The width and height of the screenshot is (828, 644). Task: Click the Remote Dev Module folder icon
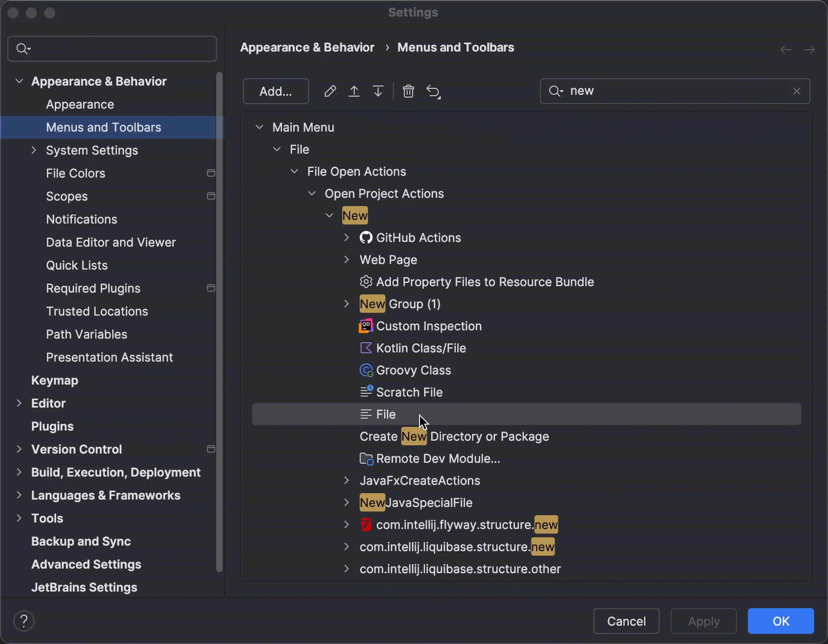pyautogui.click(x=366, y=458)
